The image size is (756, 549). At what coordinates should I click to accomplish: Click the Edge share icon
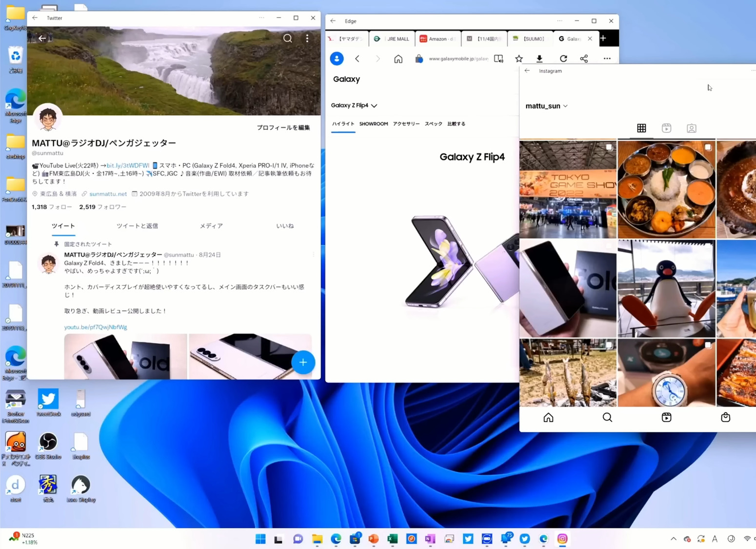tap(584, 59)
